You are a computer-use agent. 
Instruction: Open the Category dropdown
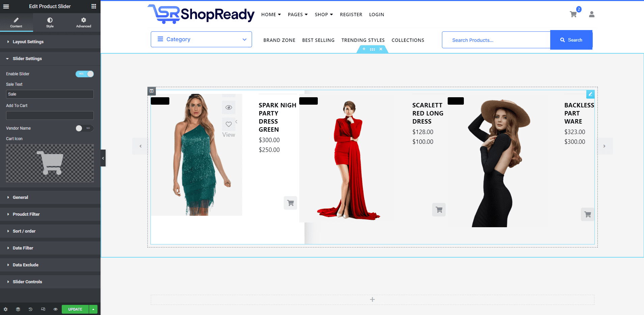pyautogui.click(x=201, y=40)
